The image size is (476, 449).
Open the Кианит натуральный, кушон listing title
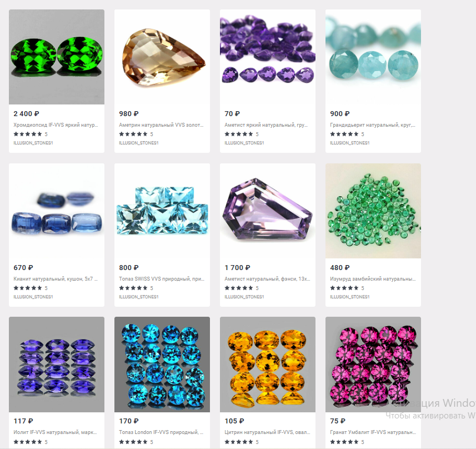pos(55,279)
